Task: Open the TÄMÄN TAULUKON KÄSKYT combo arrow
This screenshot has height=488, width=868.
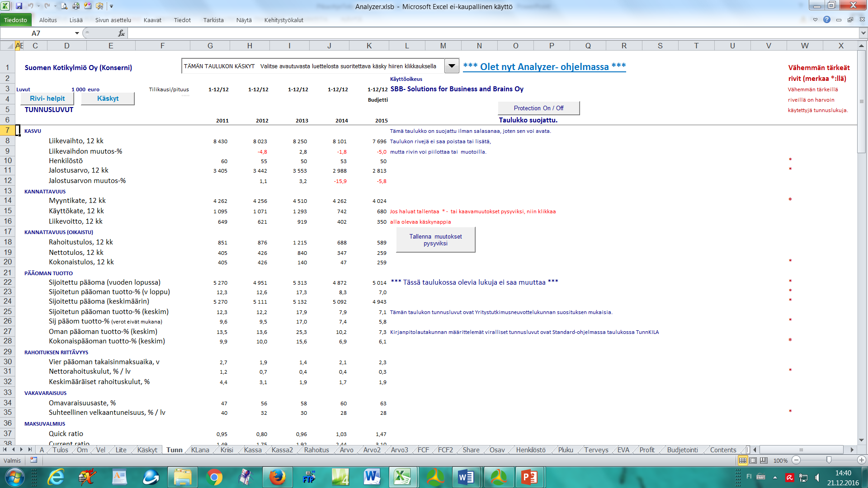Action: [451, 66]
